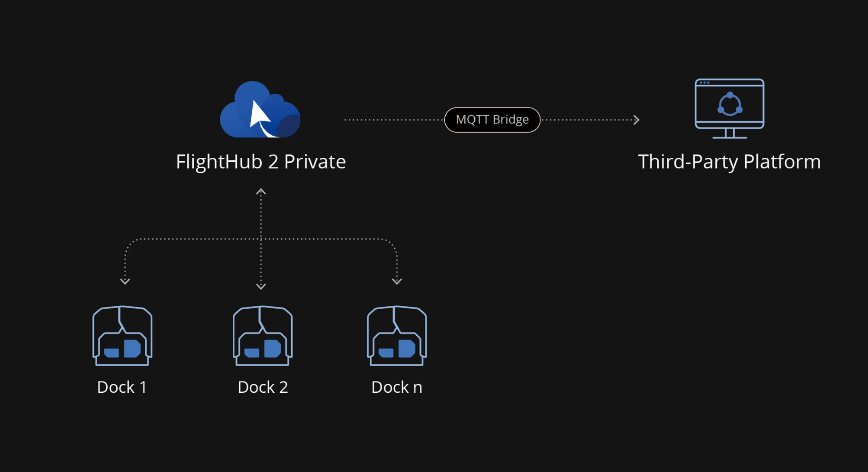Click the "Third-Party Platform" text
Screen dimensions: 868x472
pos(730,162)
